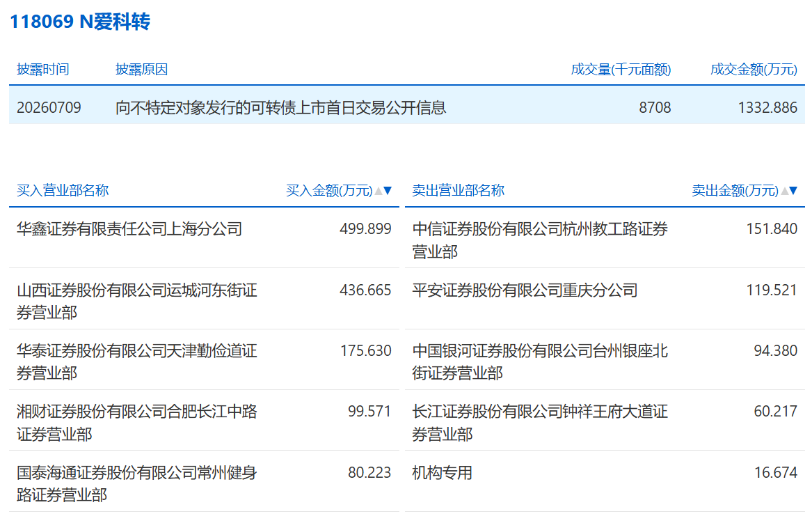Sort buy amount descending with down arrow
The image size is (812, 514).
(x=388, y=191)
